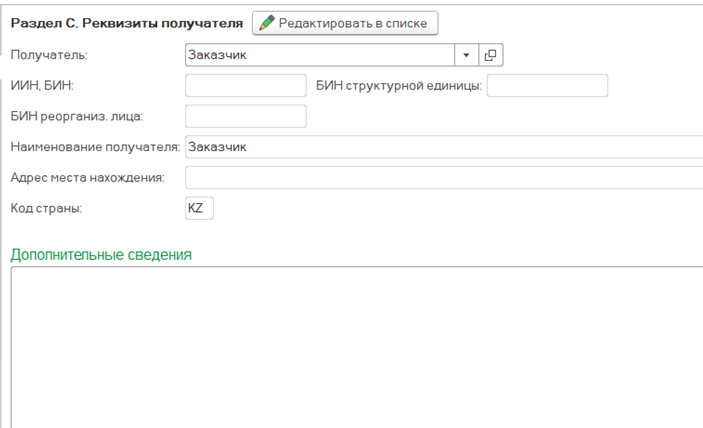This screenshot has width=703, height=428.
Task: Click the 'БИН структурной единицы:' label
Action: pos(399,86)
